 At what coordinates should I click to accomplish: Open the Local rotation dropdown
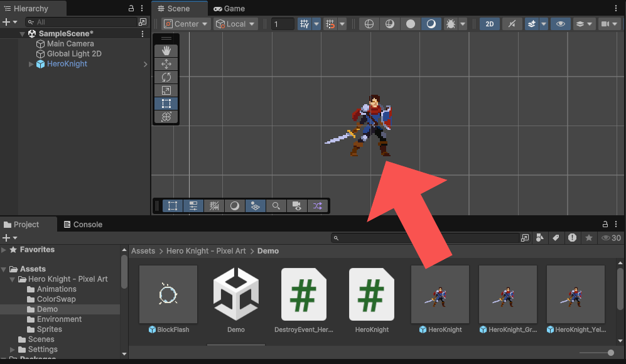click(235, 24)
